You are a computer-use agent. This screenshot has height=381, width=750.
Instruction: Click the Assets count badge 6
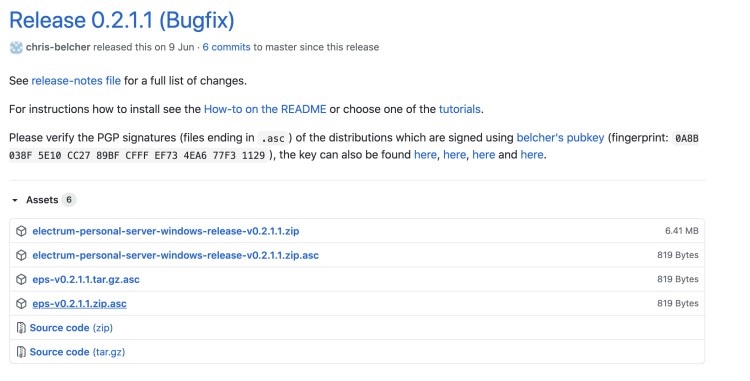pos(69,200)
